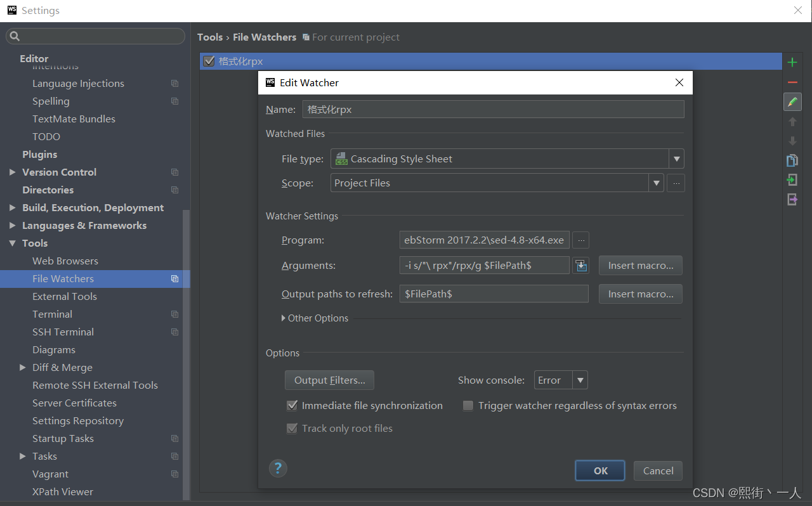Viewport: 812px width, 506px height.
Task: Duplicate the watcher using the copy icon
Action: pos(792,160)
